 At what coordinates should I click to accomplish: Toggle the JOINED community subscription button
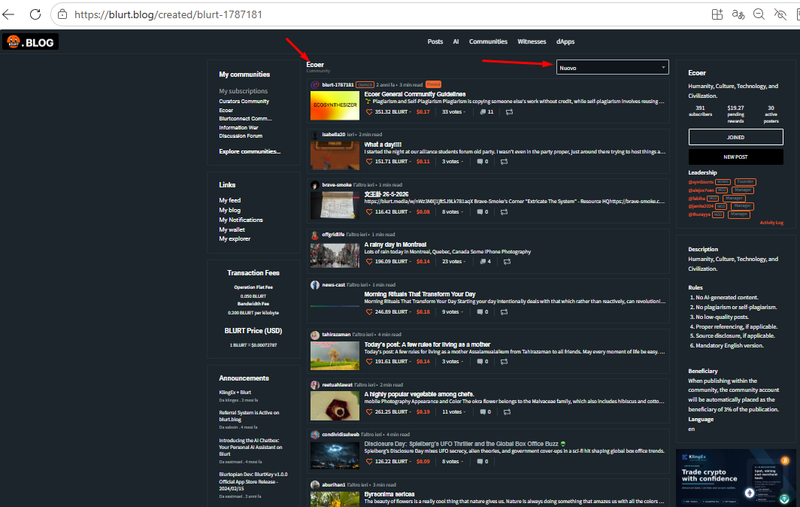tap(736, 137)
